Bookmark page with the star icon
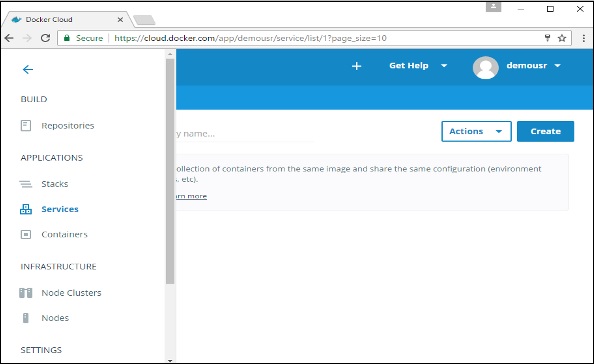The image size is (594, 364). pos(562,38)
